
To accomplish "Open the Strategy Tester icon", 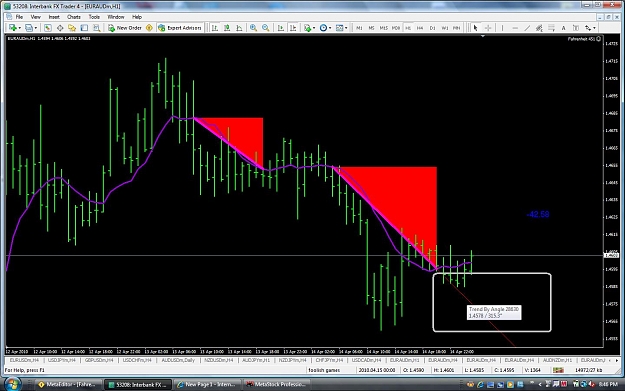I will (x=96, y=28).
